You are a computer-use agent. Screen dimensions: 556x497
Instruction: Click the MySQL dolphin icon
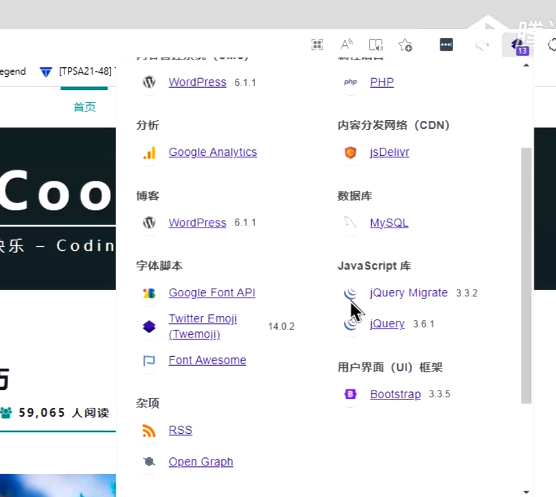pos(350,223)
